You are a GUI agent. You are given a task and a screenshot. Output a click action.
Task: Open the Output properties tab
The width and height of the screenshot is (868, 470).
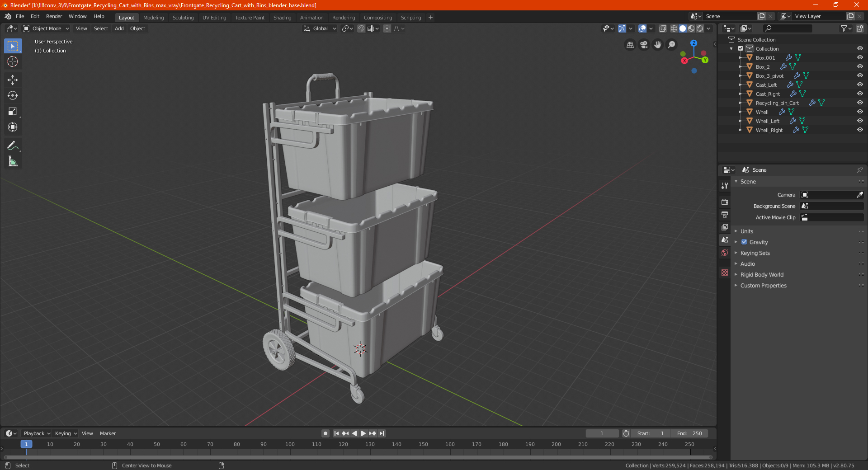coord(725,214)
